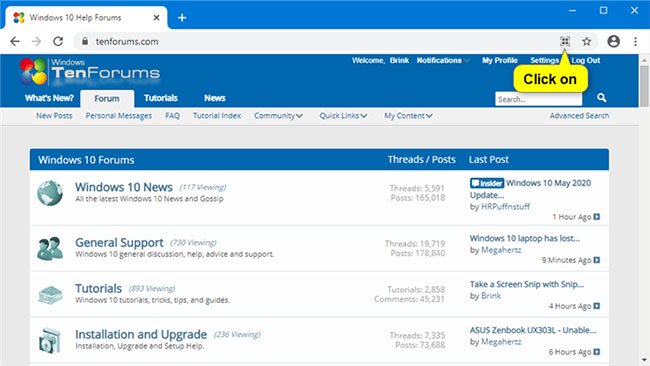Close the Windows 10 Help Forums tab
Image resolution: width=650 pixels, height=366 pixels.
156,17
